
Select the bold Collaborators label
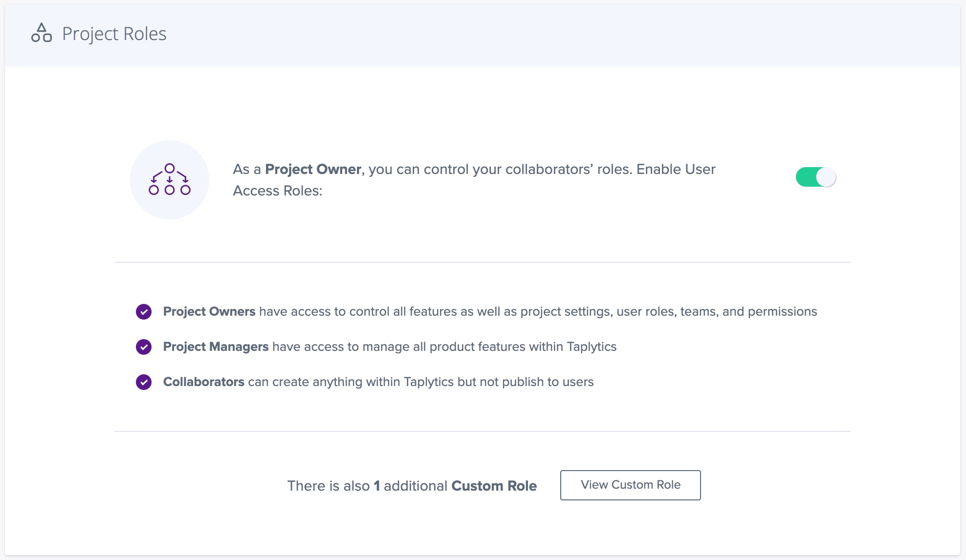tap(203, 382)
